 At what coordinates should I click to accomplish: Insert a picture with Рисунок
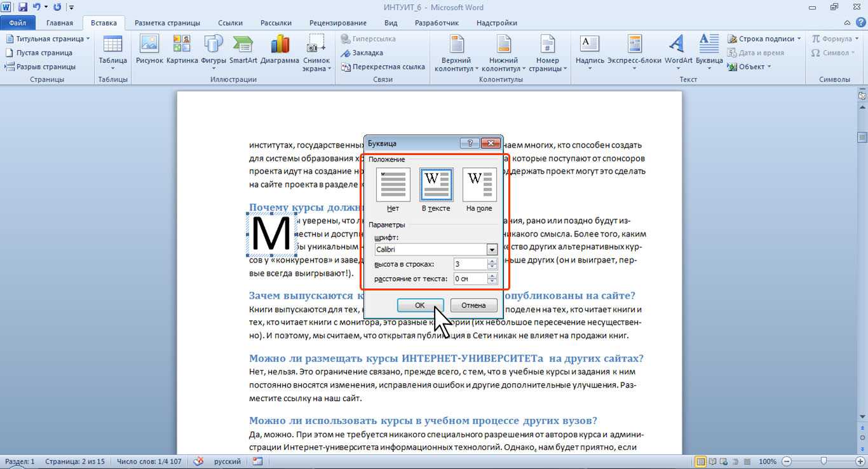pos(149,50)
